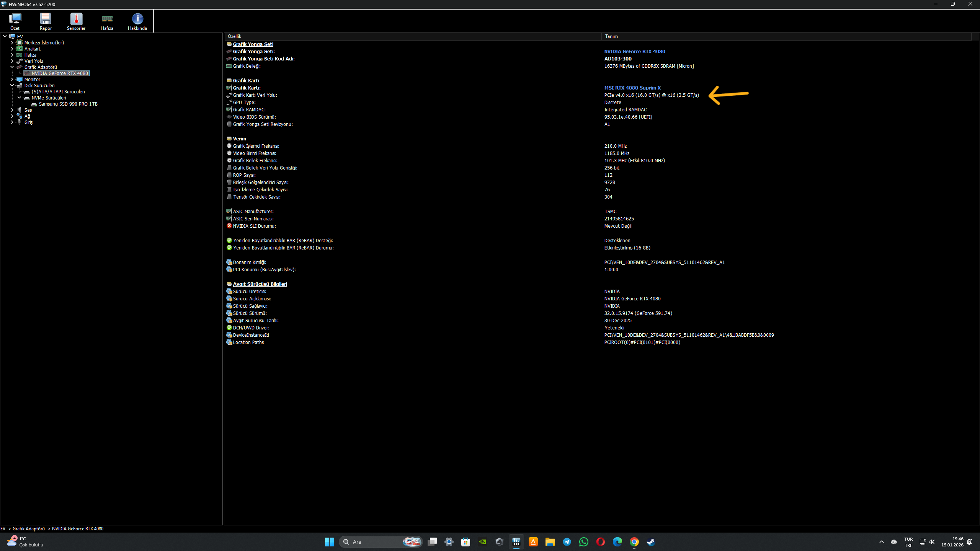Select the 30-Dec-2025 driver date value
The image size is (980, 551).
pos(618,320)
